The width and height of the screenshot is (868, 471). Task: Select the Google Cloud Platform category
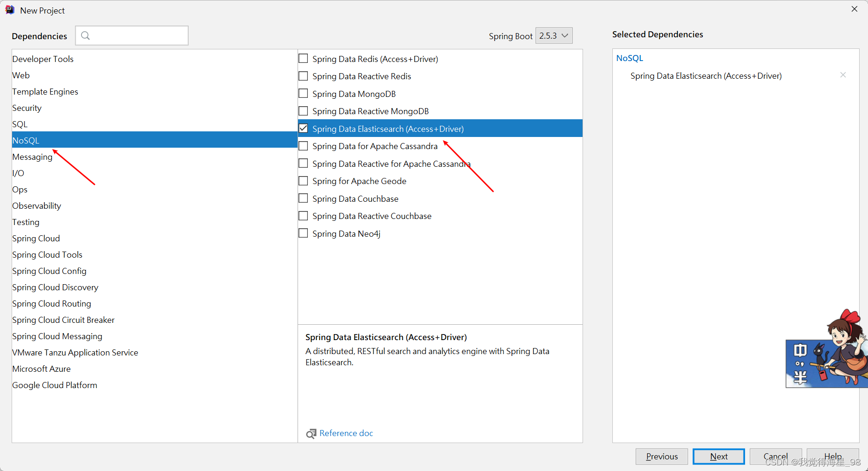(x=155, y=385)
